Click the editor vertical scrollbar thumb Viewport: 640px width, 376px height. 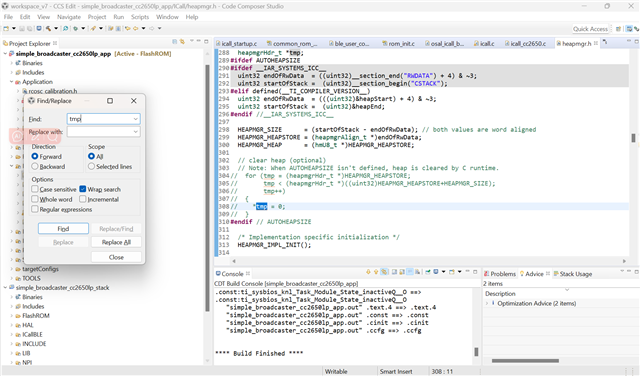(633, 138)
